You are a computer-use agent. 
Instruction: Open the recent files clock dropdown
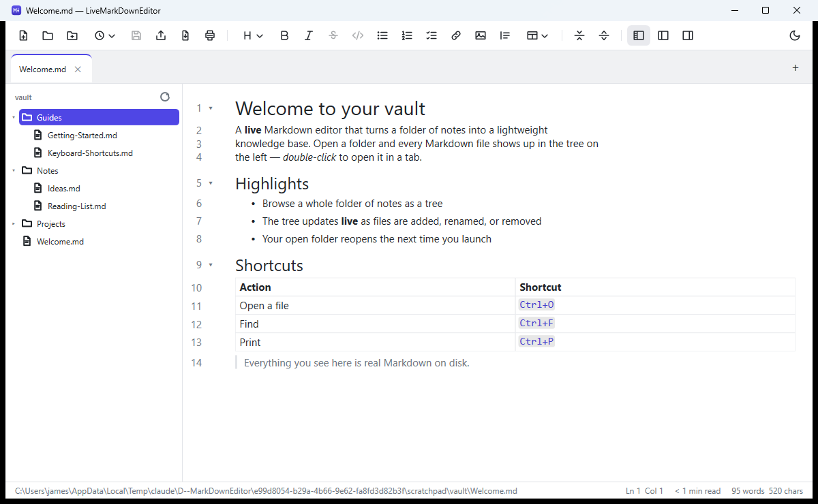[104, 36]
